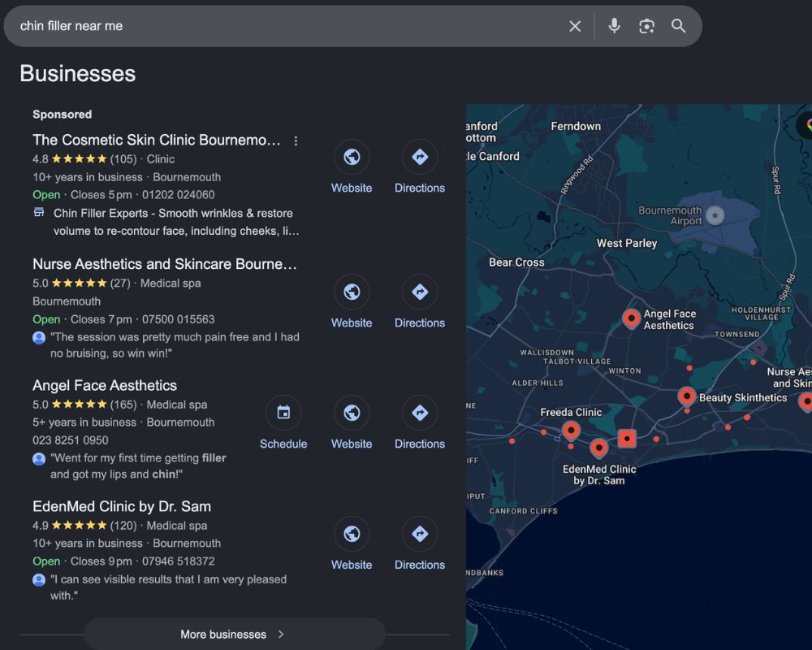812x650 pixels.
Task: Click EdenMed review 'visible results' quote
Action: [168, 587]
